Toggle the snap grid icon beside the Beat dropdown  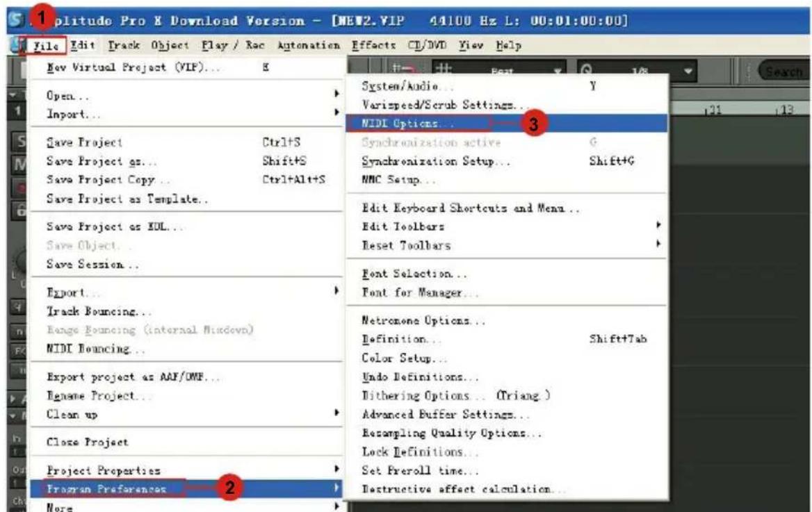(x=444, y=70)
